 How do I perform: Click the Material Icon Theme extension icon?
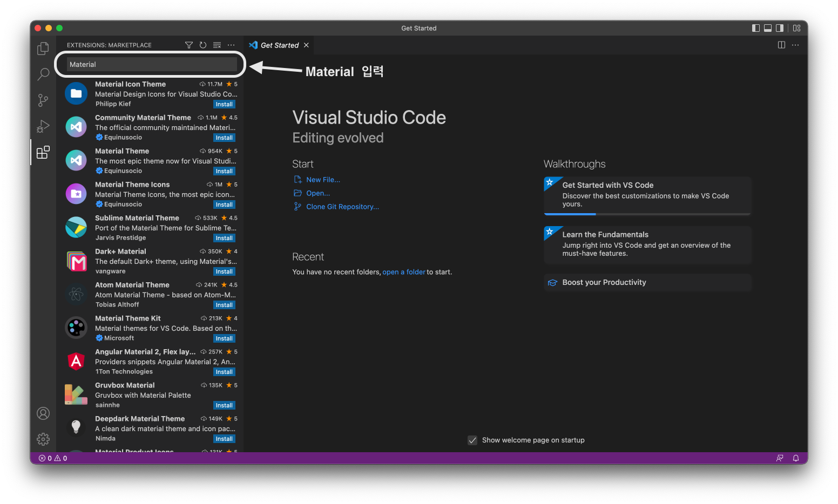(x=76, y=93)
